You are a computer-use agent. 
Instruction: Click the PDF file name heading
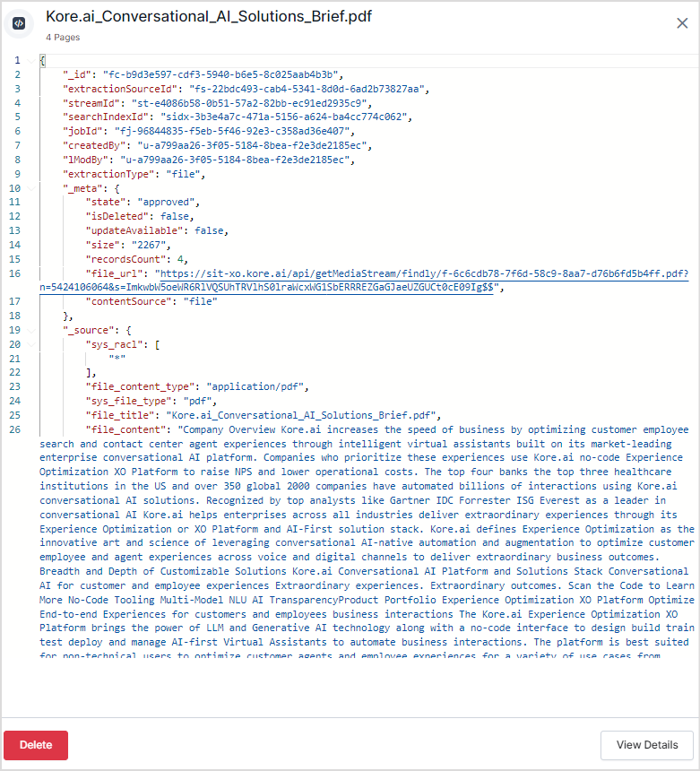[x=209, y=17]
